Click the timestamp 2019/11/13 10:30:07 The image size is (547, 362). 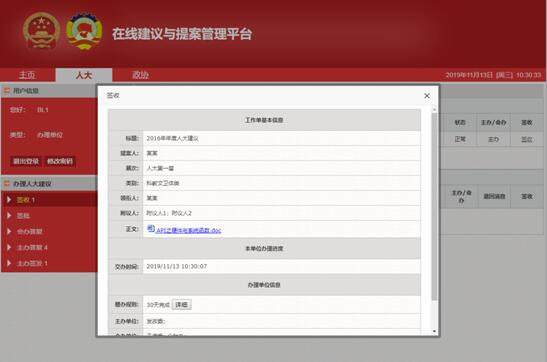click(177, 266)
